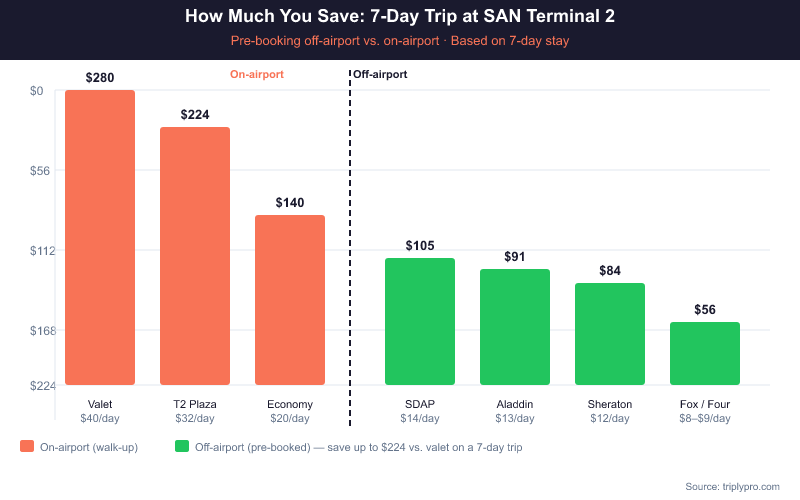Image resolution: width=800 pixels, height=500 pixels.
Task: Select the Fox / Four bar
Action: pos(705,353)
